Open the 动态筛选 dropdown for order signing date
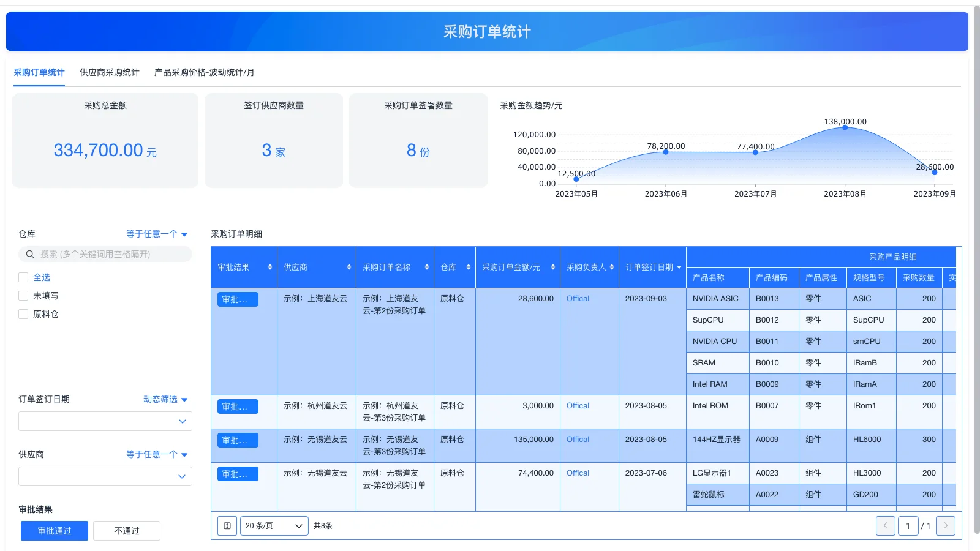Image resolution: width=980 pixels, height=551 pixels. [x=164, y=399]
